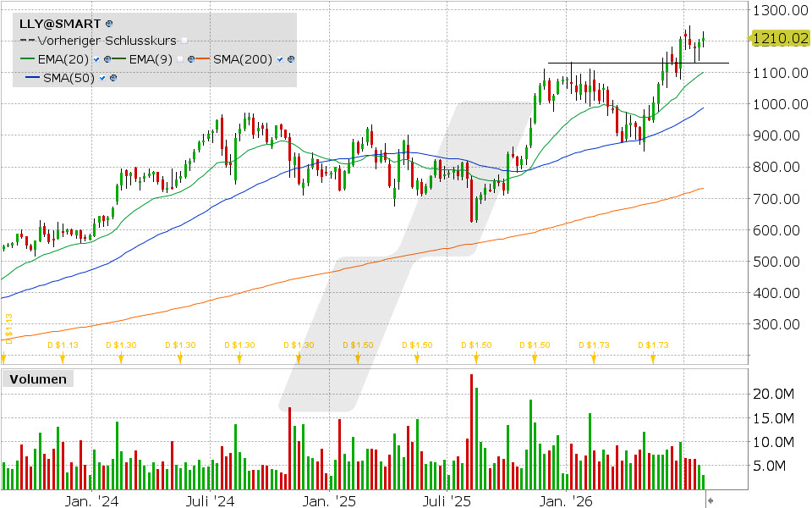Toggle the Vorheriger Schlusskurs checkbox

pos(184,41)
